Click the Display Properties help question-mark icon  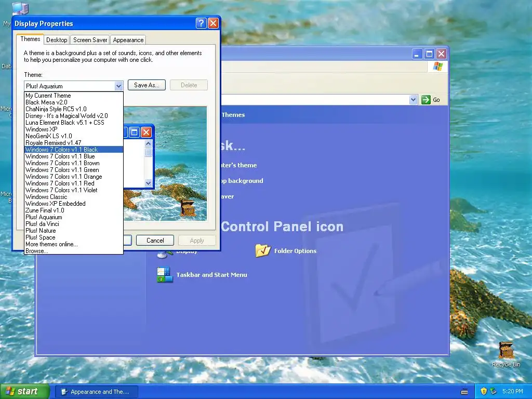[x=201, y=23]
